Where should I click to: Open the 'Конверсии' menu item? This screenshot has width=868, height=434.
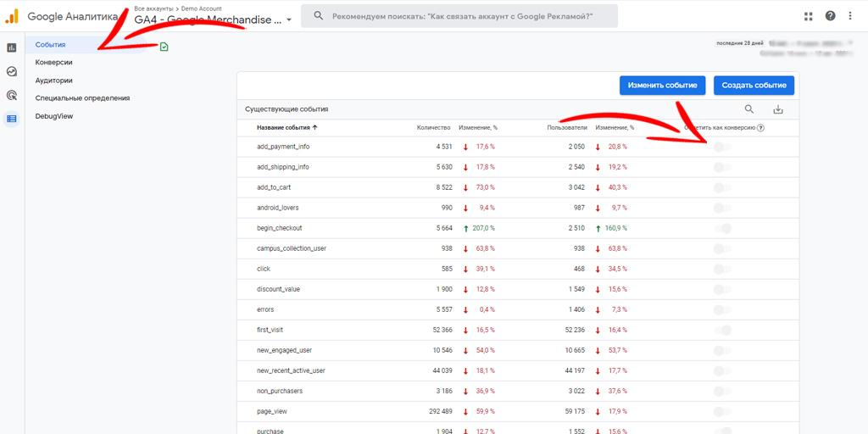pyautogui.click(x=53, y=62)
